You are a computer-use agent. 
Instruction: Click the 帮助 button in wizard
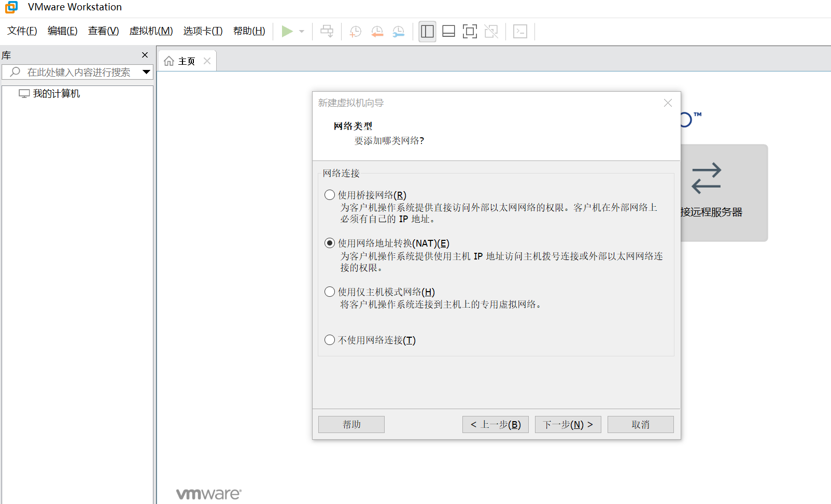coord(351,425)
